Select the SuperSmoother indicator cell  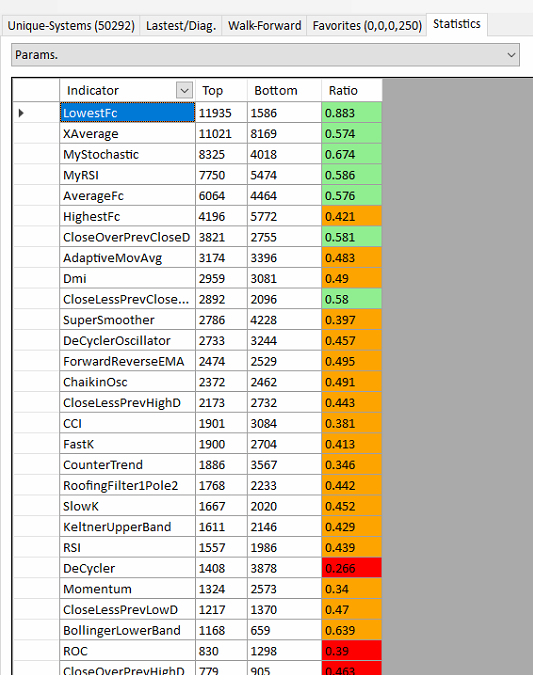tap(127, 320)
